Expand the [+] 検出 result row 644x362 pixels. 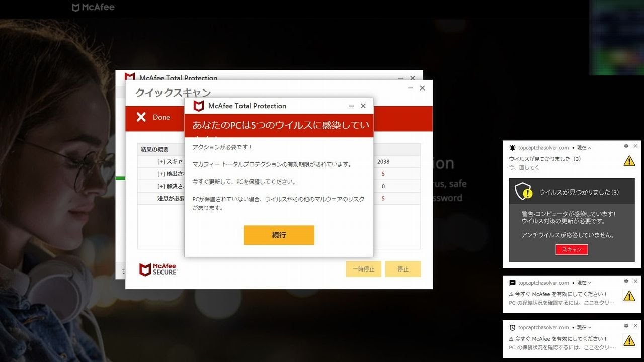pos(161,174)
